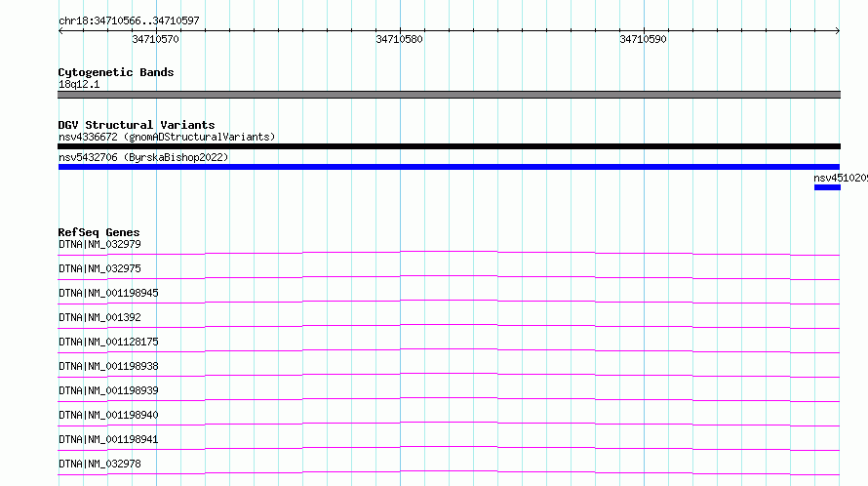This screenshot has width=868, height=486.
Task: Select the partially visible nsv451020 variant label
Action: (x=841, y=178)
